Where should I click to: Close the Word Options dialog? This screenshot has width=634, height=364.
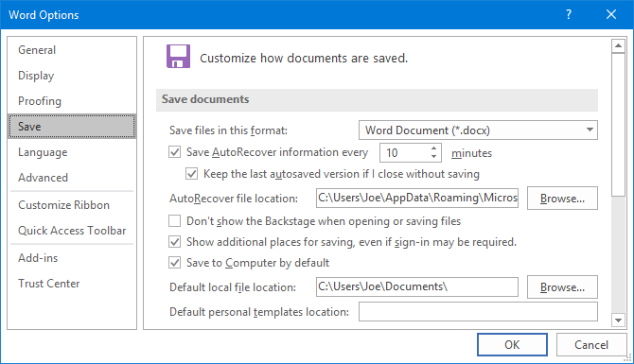[x=611, y=14]
